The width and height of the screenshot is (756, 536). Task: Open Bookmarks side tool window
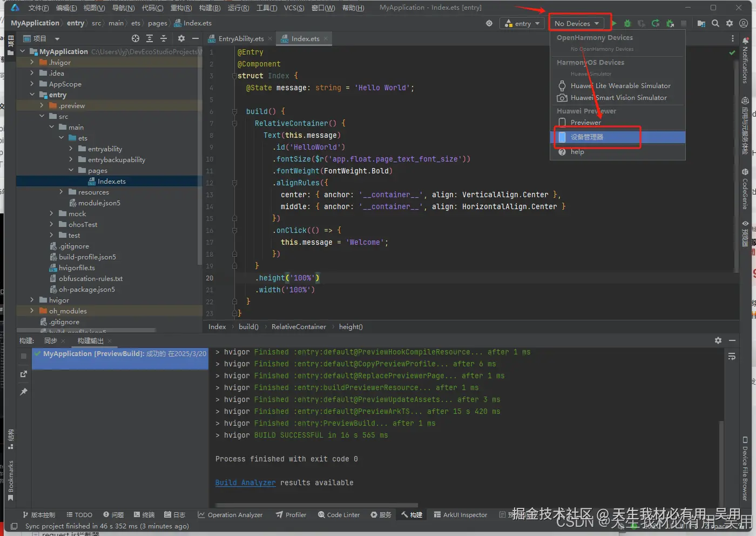[10, 480]
